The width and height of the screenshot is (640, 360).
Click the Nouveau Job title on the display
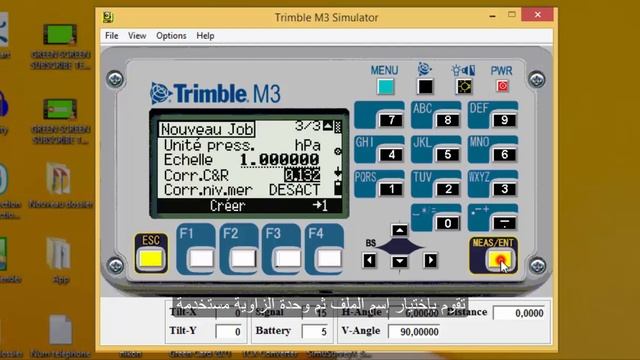[207, 129]
